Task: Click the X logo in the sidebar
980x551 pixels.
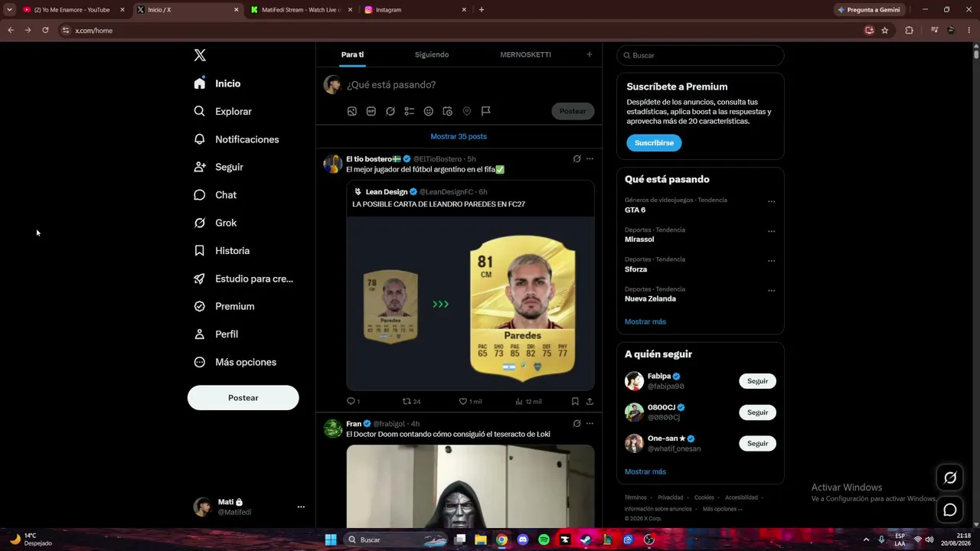Action: pyautogui.click(x=200, y=55)
